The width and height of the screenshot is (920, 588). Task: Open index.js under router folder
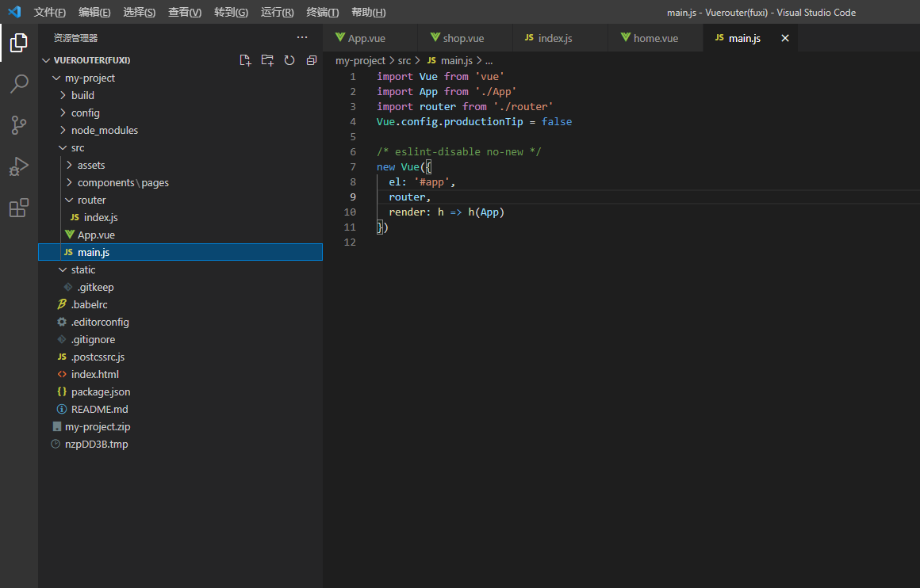tap(180, 217)
